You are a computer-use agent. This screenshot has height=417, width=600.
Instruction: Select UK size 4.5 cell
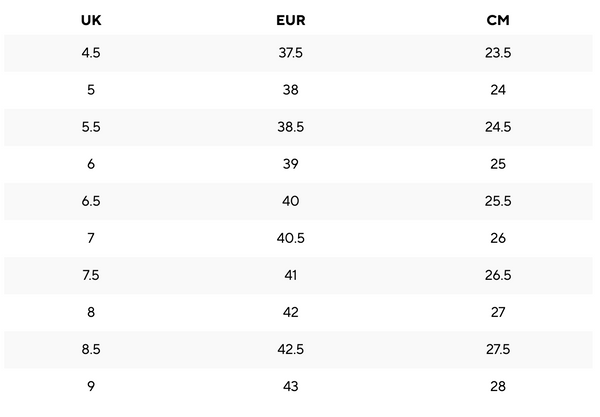point(91,53)
